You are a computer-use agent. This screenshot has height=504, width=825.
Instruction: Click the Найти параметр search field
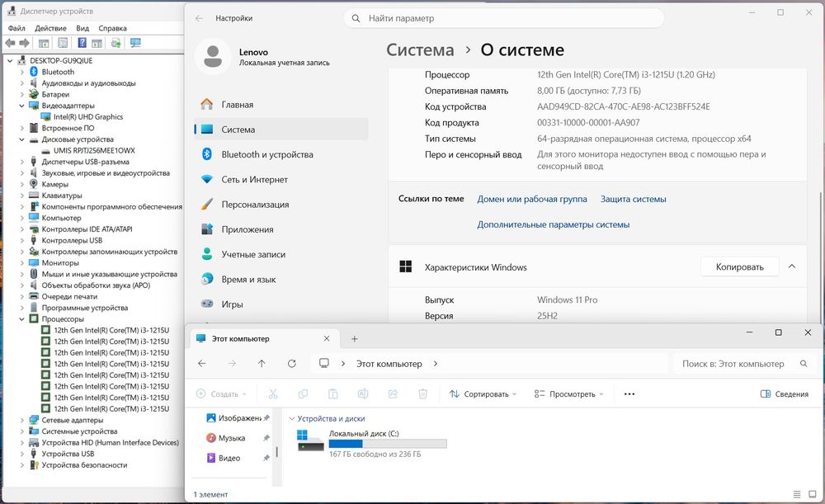tap(503, 18)
